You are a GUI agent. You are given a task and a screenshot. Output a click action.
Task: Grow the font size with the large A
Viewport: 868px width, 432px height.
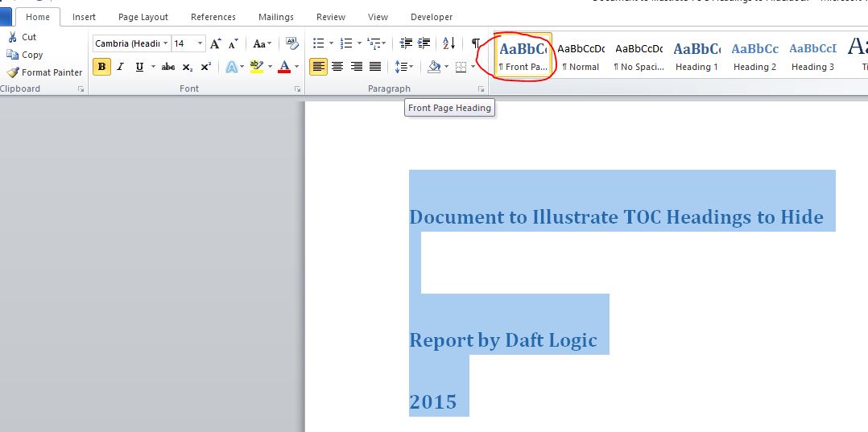click(x=215, y=43)
